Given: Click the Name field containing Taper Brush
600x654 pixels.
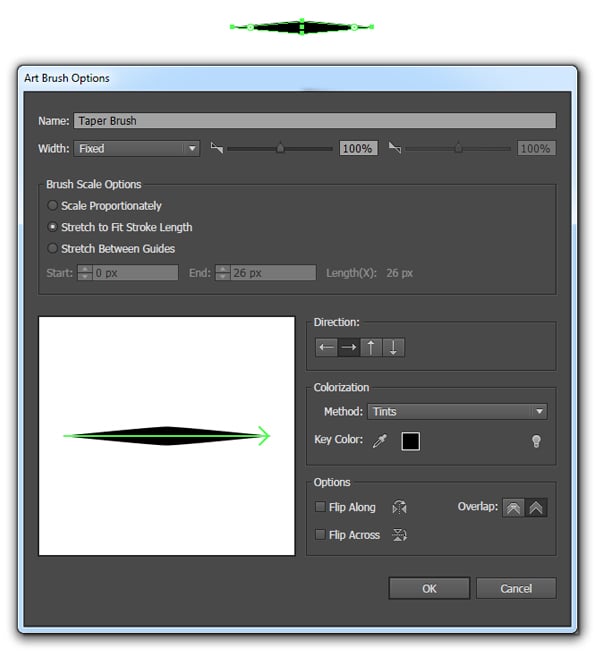Looking at the screenshot, I should [315, 121].
